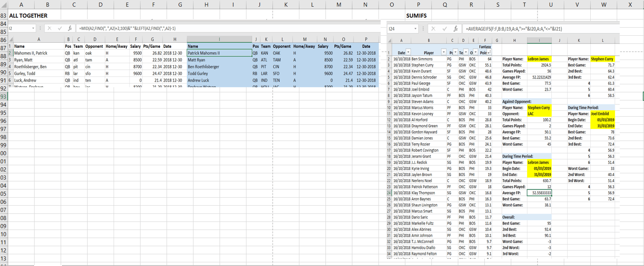Screen dimensions: 644x266
Task: Open the Name Box dropdown showing I2
Action: click(34, 29)
